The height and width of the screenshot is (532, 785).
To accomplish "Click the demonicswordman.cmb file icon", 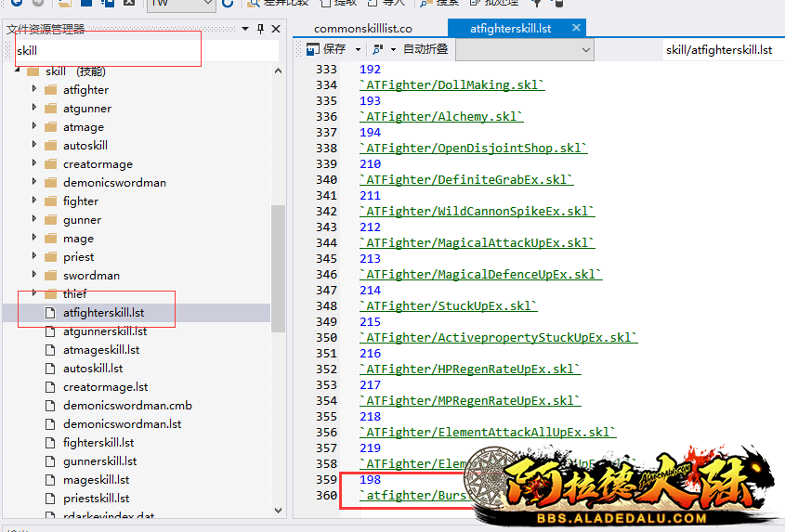I will (52, 406).
